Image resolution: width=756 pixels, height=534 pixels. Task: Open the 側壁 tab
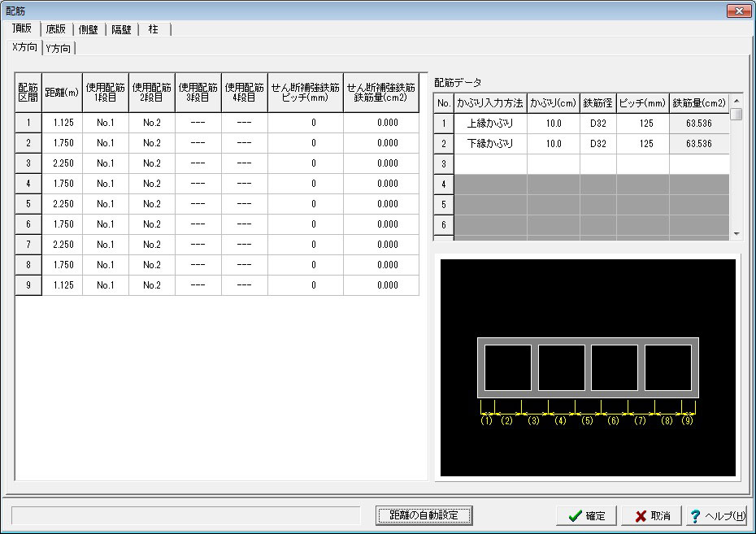tap(89, 29)
